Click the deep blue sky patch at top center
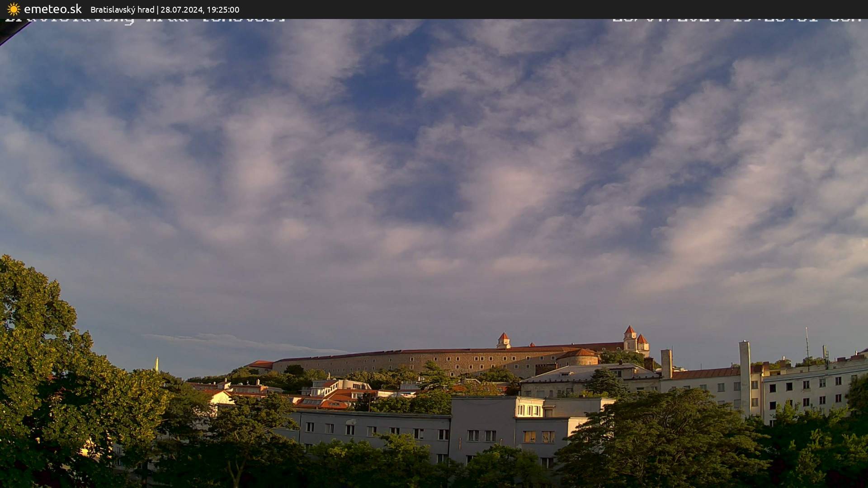Image resolution: width=868 pixels, height=488 pixels. (384, 90)
